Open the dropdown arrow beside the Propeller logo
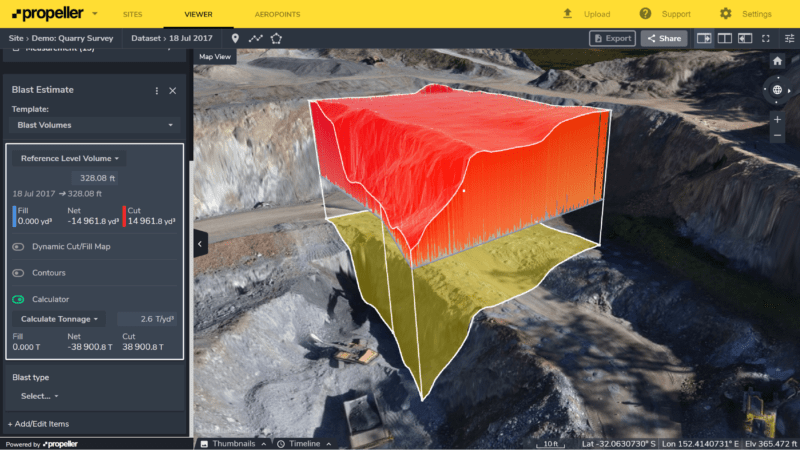The height and width of the screenshot is (450, 800). point(95,14)
